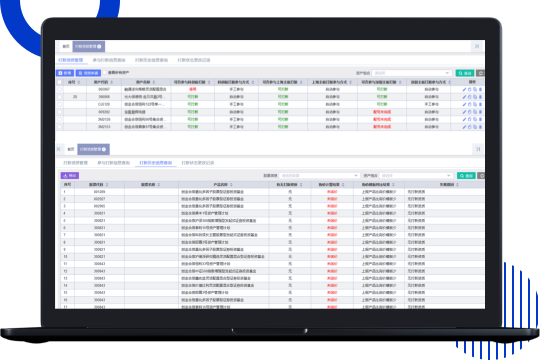Image resolution: width=540 pixels, height=360 pixels.
Task: Sort lower table by 股票代码 column arrows
Action: 107,185
